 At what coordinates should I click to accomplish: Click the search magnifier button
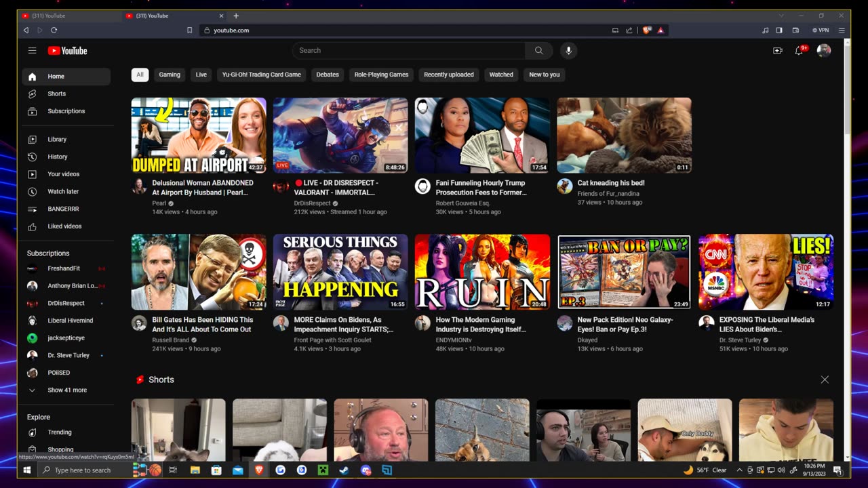(538, 50)
